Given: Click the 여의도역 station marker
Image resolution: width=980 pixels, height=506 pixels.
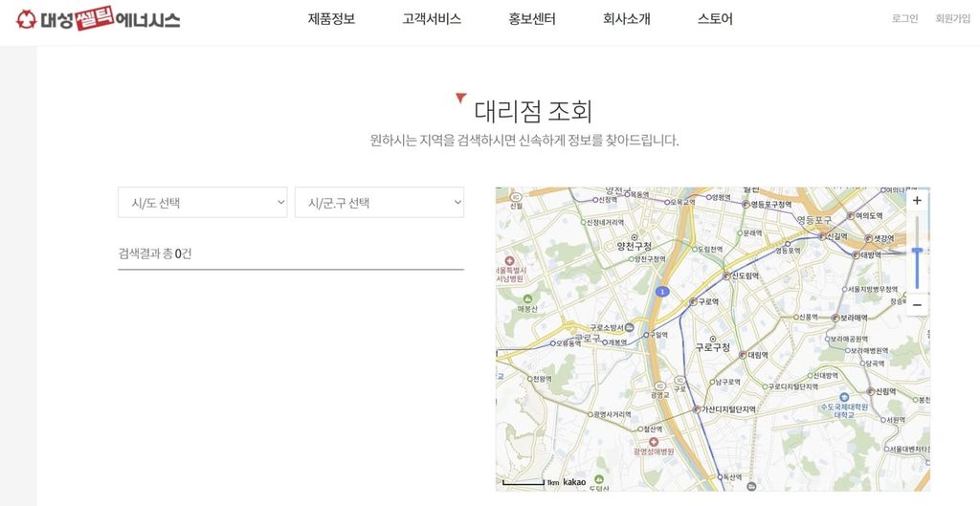Looking at the screenshot, I should pyautogui.click(x=851, y=215).
